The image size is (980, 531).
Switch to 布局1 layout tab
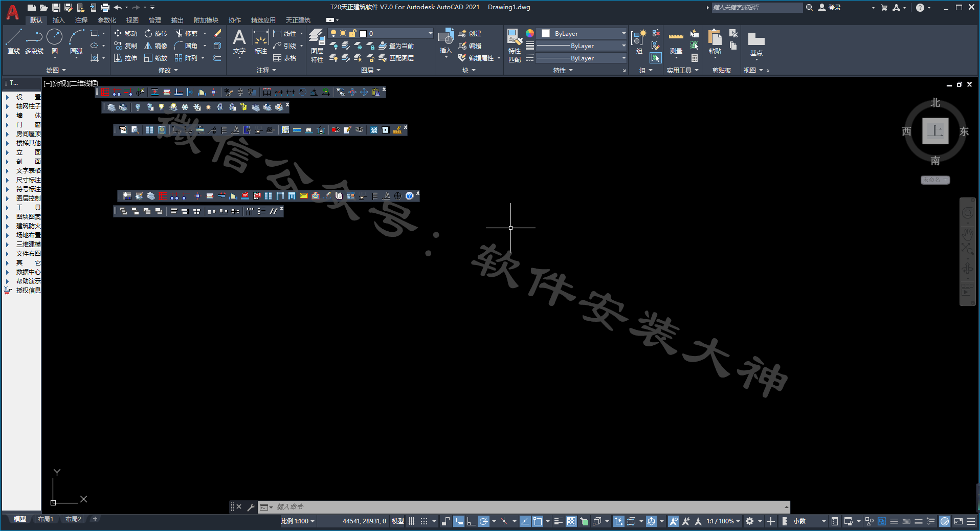46,519
